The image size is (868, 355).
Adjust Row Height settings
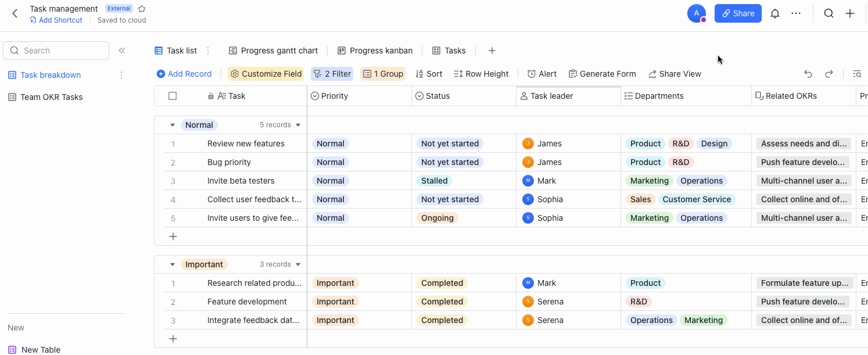[481, 74]
